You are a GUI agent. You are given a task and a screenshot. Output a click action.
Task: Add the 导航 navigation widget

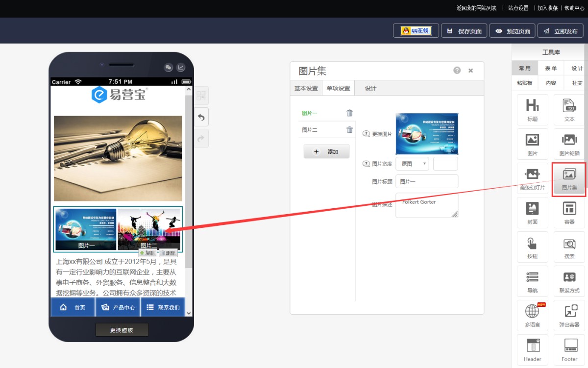532,281
